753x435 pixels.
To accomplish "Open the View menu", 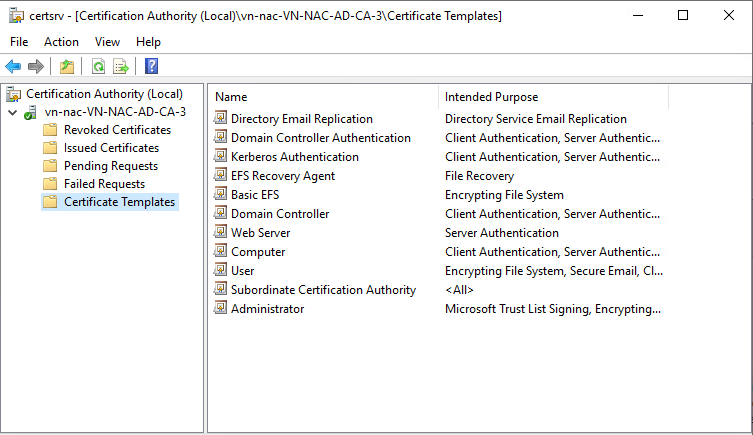I will pos(107,42).
